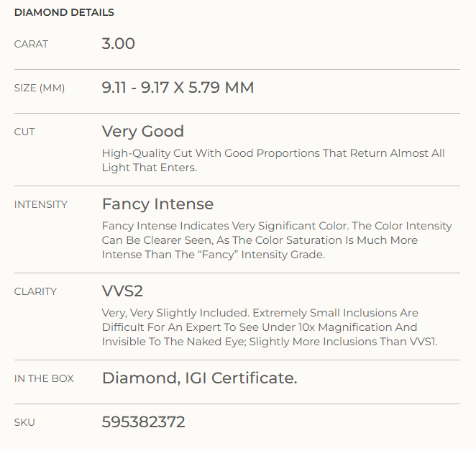The image size is (476, 451).
Task: Click the SKU number 595382372
Action: click(x=143, y=422)
